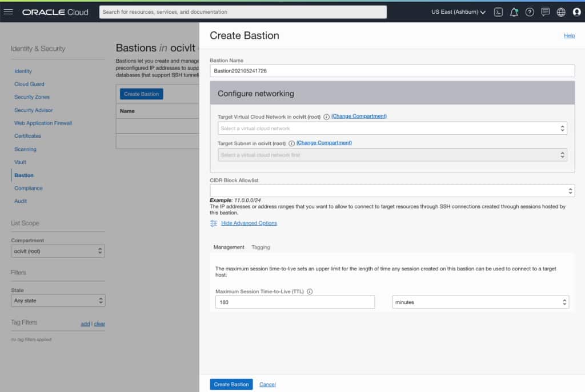The height and width of the screenshot is (392, 585).
Task: Launch Cloud Shell from the top bar
Action: point(498,11)
